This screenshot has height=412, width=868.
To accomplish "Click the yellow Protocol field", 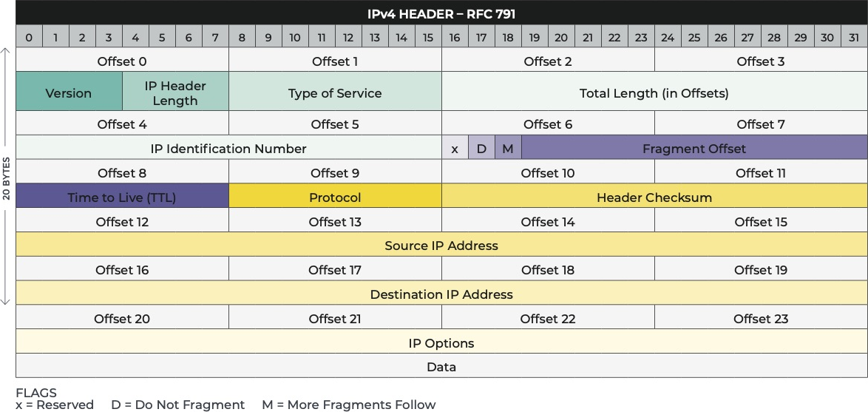I will [335, 197].
